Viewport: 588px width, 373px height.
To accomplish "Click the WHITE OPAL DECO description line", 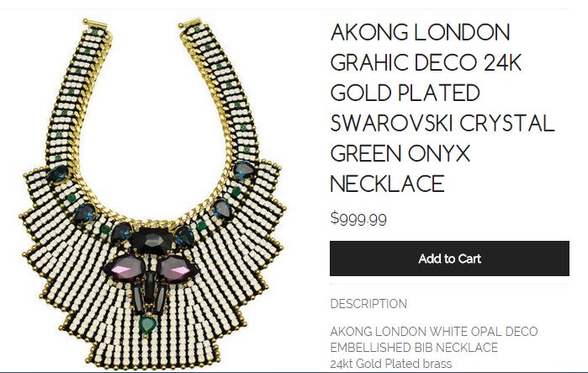I will pos(434,332).
